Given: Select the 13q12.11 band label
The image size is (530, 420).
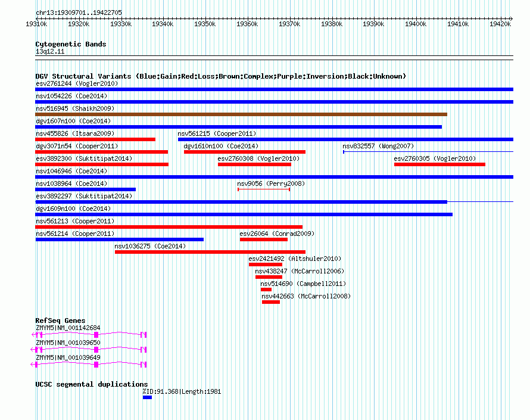Looking at the screenshot, I should (50, 51).
